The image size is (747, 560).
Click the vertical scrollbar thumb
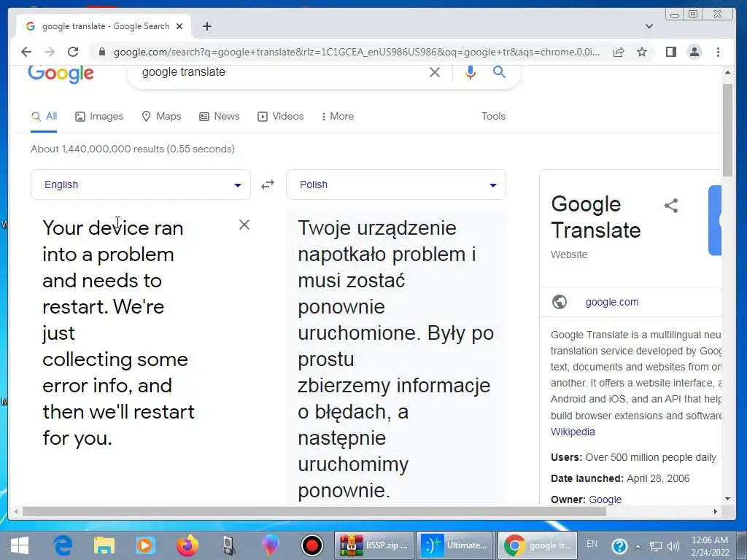click(x=727, y=130)
